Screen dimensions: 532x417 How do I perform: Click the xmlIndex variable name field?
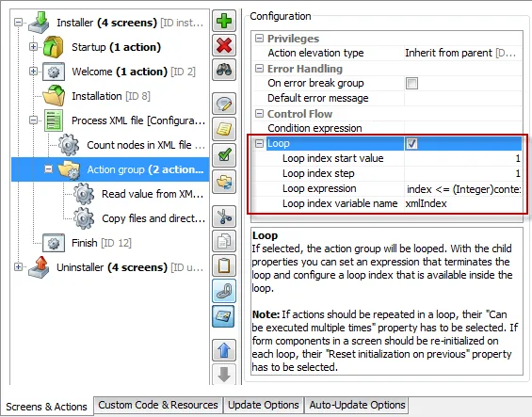click(462, 203)
